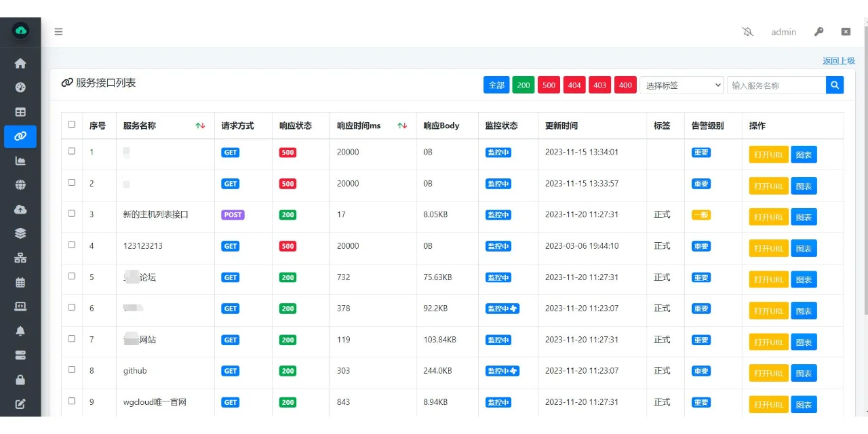Check the checkbox for row 5
868x434 pixels.
pos(72,276)
